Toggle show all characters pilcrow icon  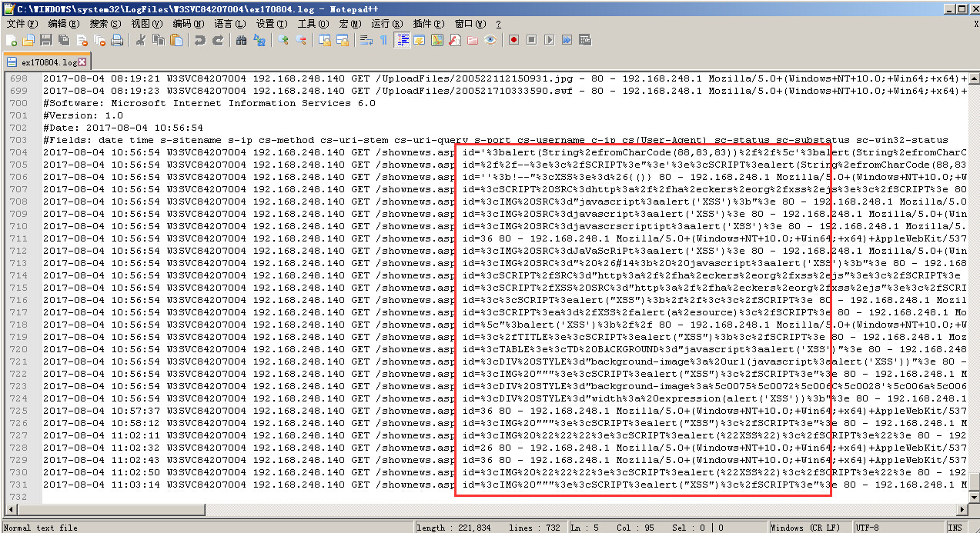click(x=384, y=40)
